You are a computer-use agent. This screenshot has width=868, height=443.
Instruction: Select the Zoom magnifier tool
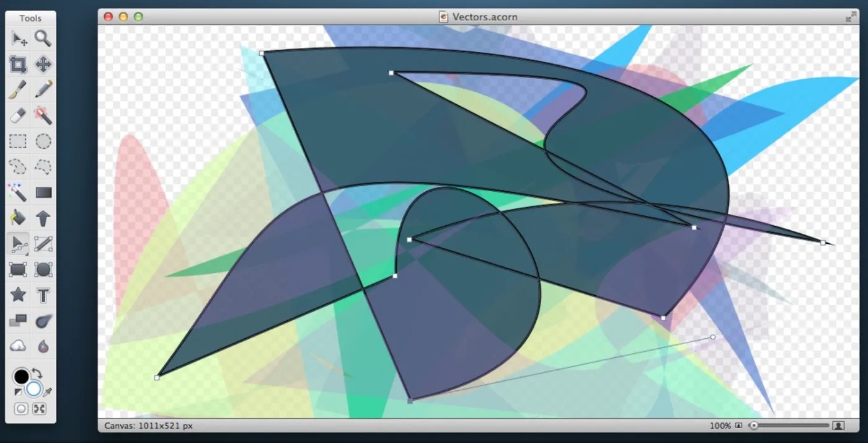pyautogui.click(x=43, y=38)
